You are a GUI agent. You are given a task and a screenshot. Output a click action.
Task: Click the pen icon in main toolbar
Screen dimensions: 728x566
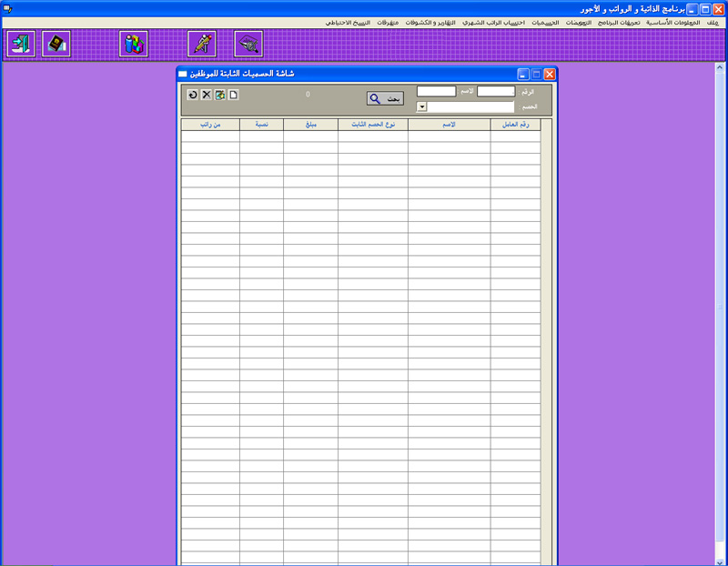pos(201,44)
